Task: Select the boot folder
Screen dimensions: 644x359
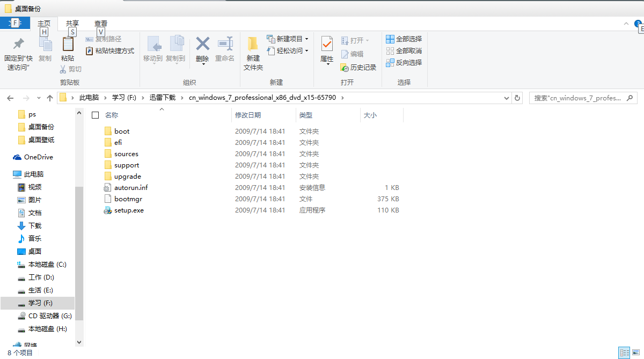Action: tap(122, 131)
